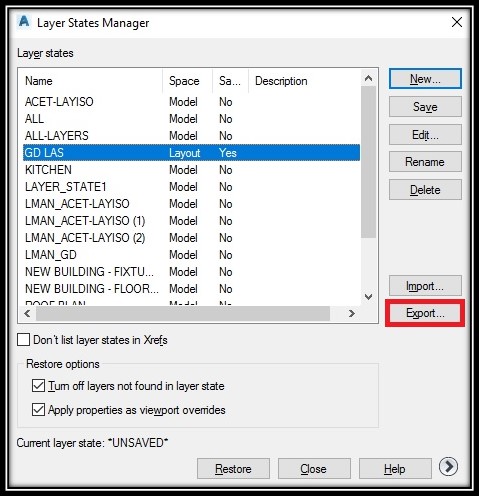Click the vertical scrollbar thumb
Screen dimensions: 479x496
(x=368, y=162)
